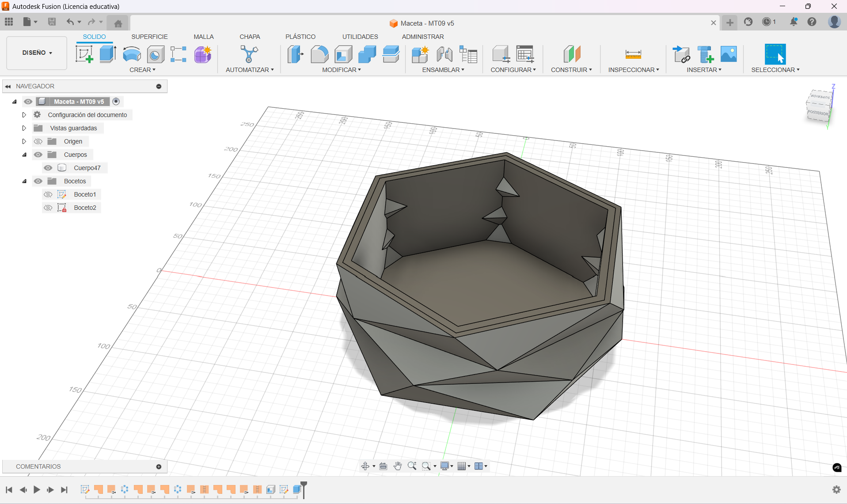Expand the Origen node
Screen dimensions: 847x504
pos(24,141)
